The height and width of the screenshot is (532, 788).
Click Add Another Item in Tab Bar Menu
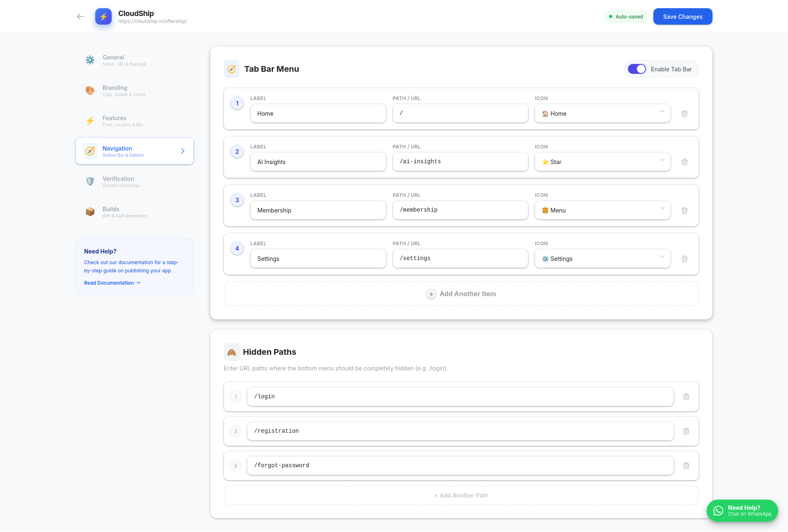tap(461, 294)
